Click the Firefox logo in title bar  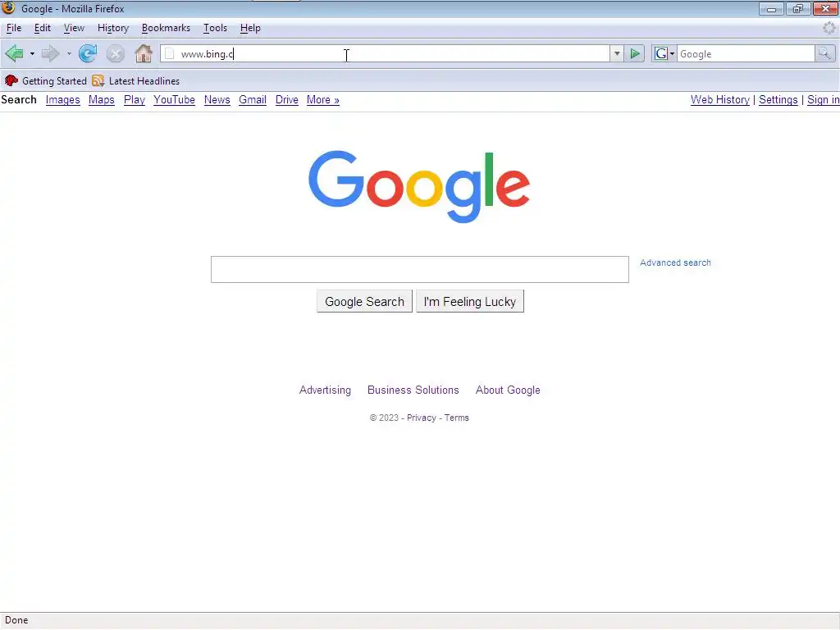[x=8, y=8]
